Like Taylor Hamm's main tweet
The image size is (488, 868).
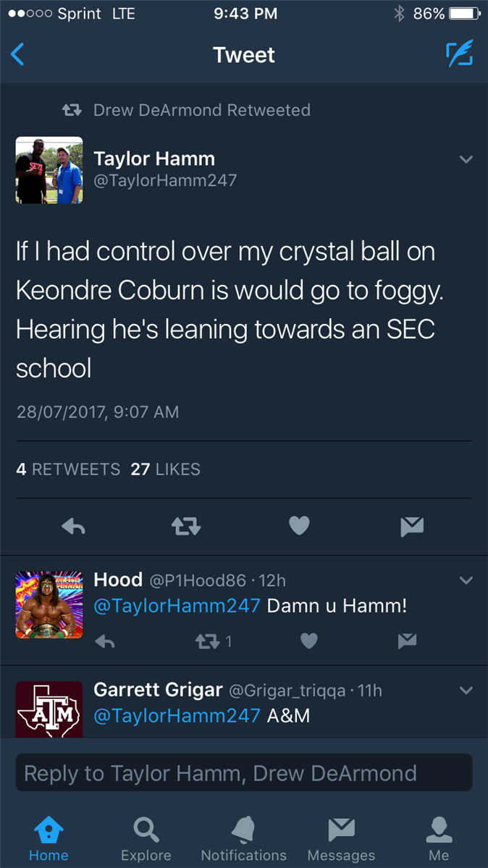299,527
